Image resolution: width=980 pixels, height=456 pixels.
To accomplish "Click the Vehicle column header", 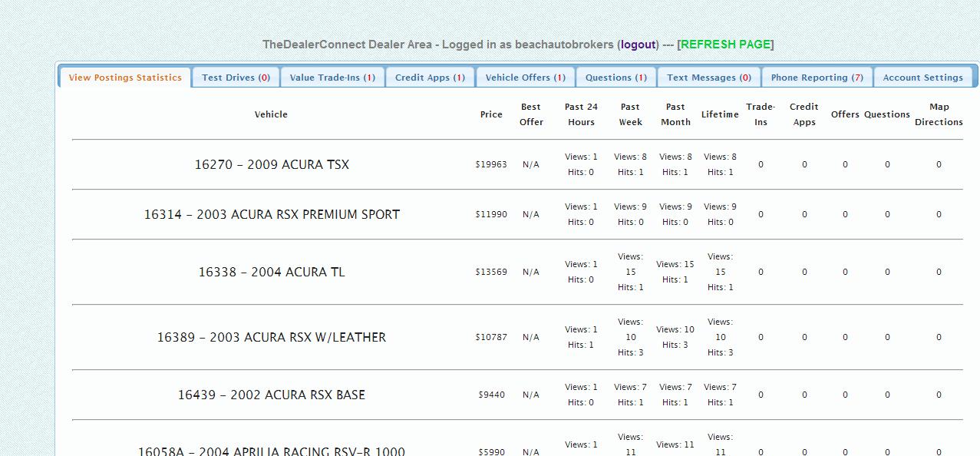I will tap(271, 114).
